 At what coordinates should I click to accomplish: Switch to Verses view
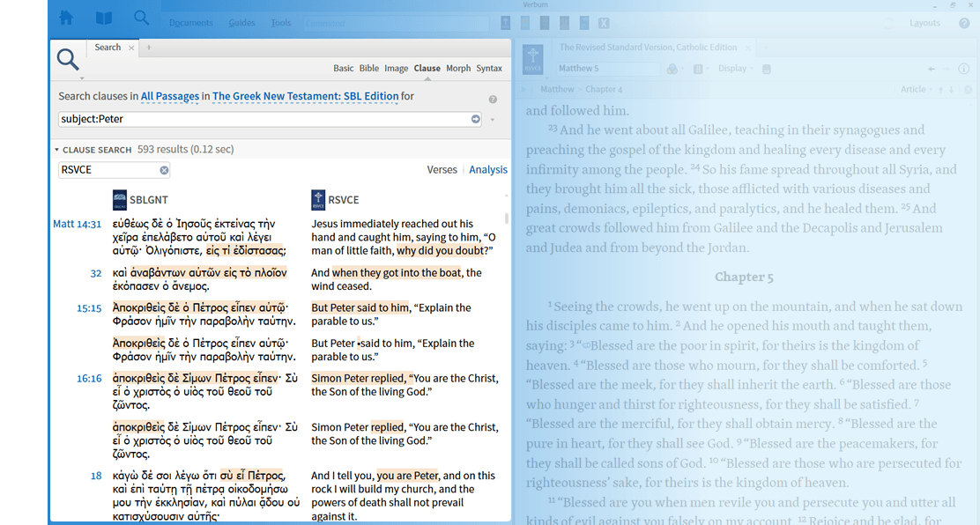442,170
